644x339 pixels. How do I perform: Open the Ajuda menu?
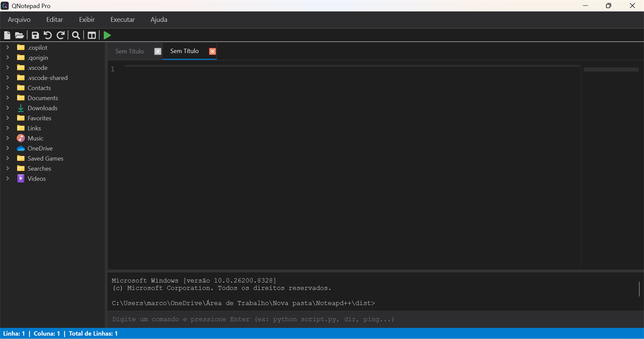[x=159, y=20]
